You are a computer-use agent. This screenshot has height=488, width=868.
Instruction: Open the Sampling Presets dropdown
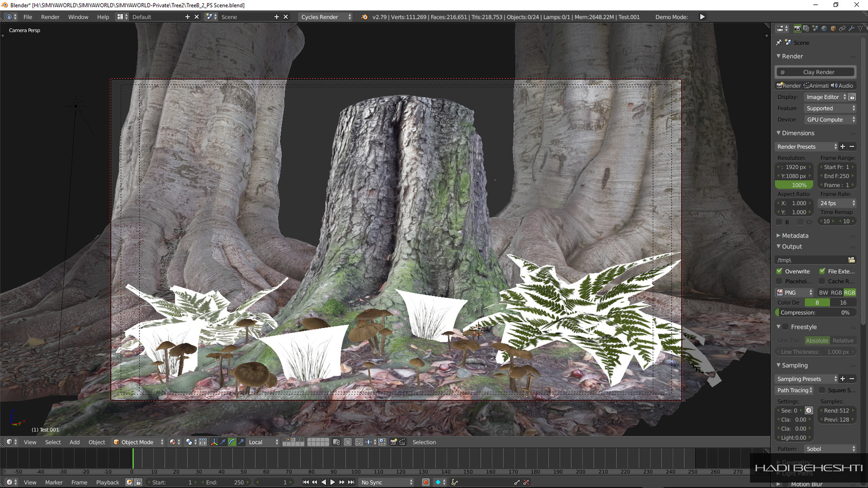(807, 378)
